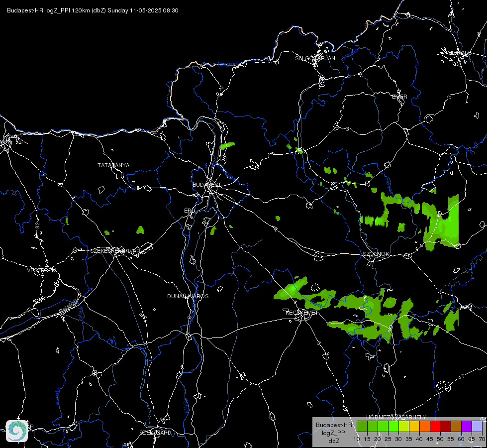
Task: Select the 40–45 dBZ orange swatch
Action: [x=425, y=426]
